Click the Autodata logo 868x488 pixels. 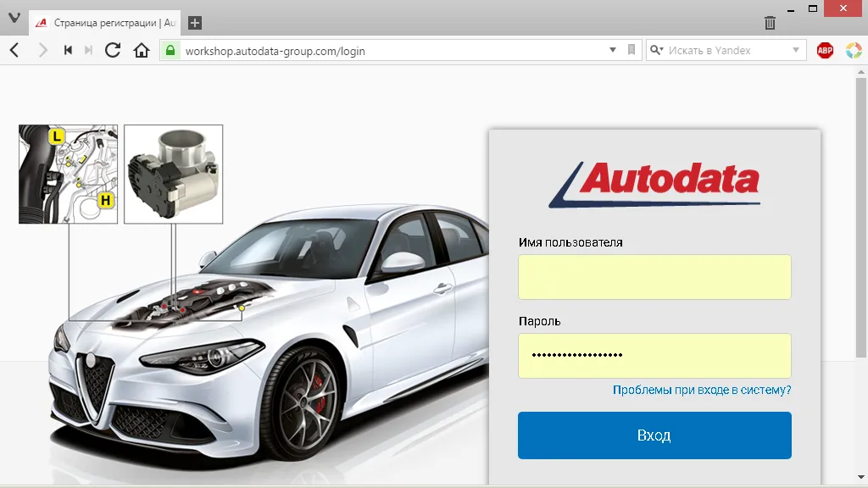654,184
